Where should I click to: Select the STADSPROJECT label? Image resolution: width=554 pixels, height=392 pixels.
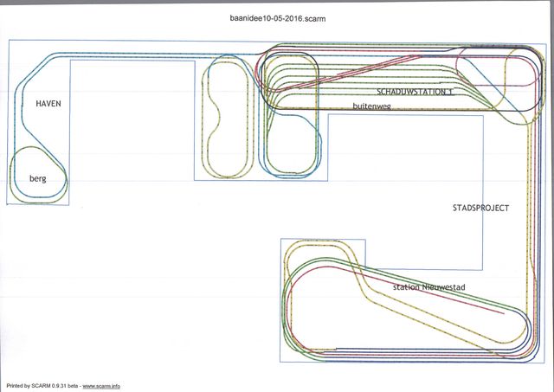coord(481,208)
